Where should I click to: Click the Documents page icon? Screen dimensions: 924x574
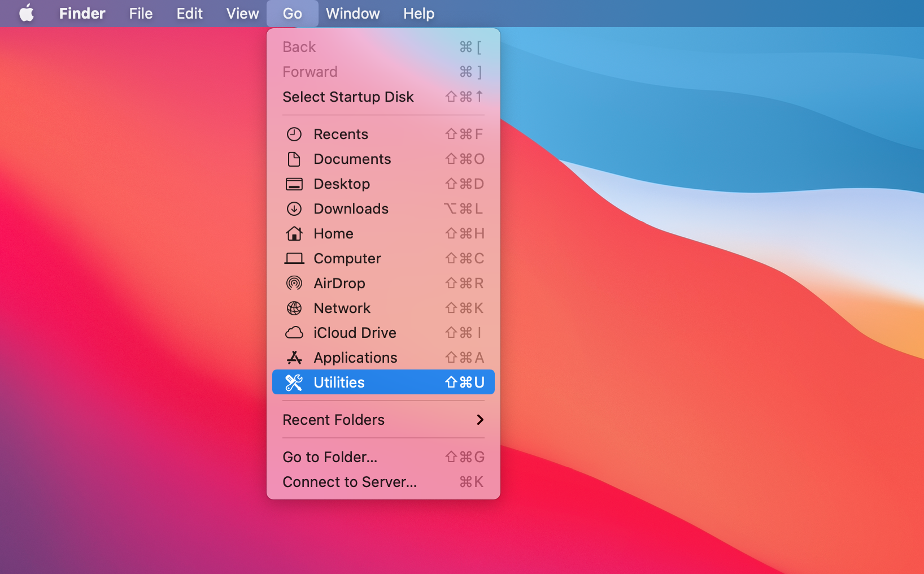[294, 159]
